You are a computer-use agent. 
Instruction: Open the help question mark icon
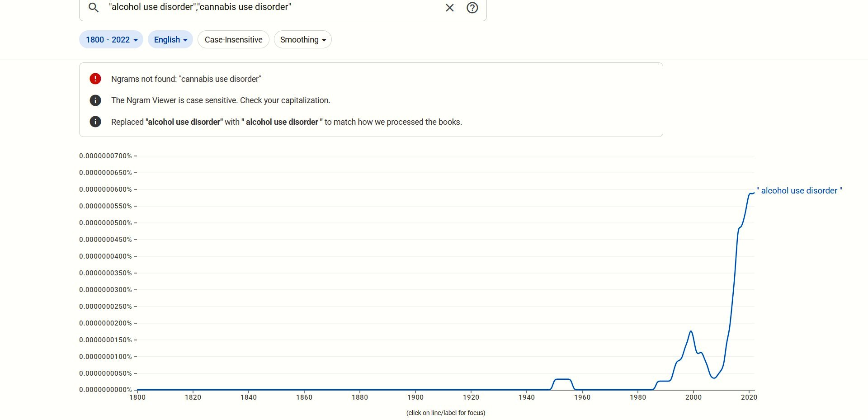pos(472,8)
